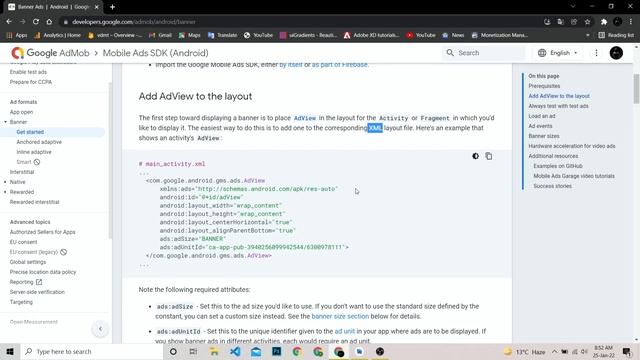Close the Banner Ads browser tab
Viewport: 640px width, 360px height.
(97, 7)
